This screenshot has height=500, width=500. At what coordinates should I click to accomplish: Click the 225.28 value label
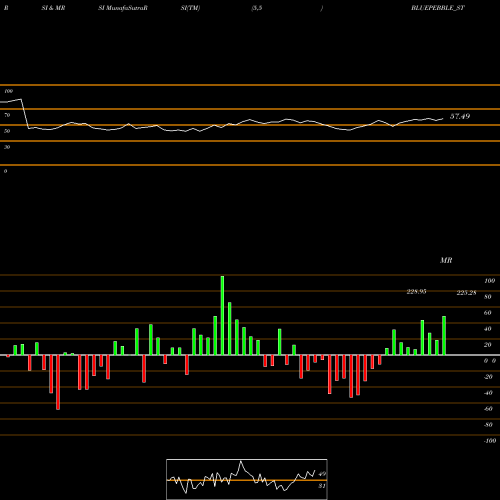pos(466,293)
